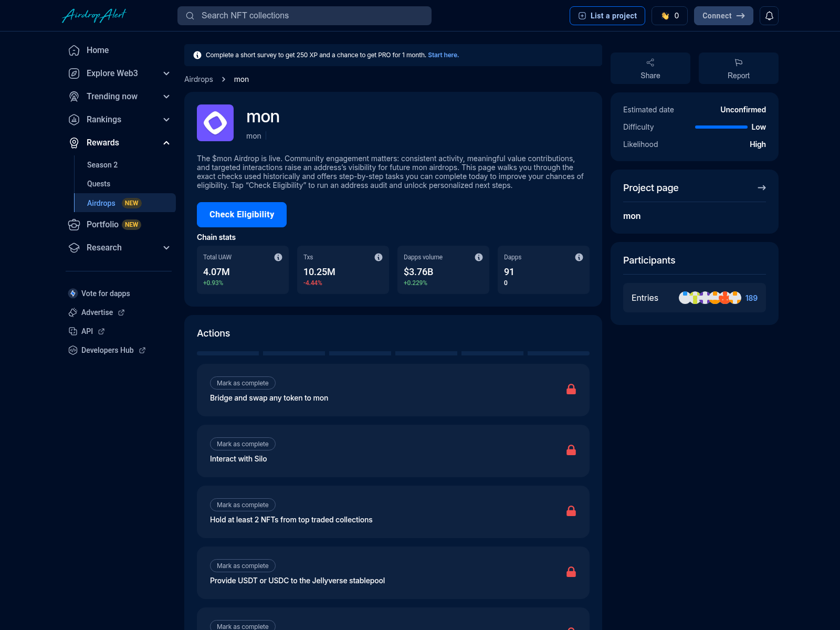Click the Report flag icon

point(738,62)
